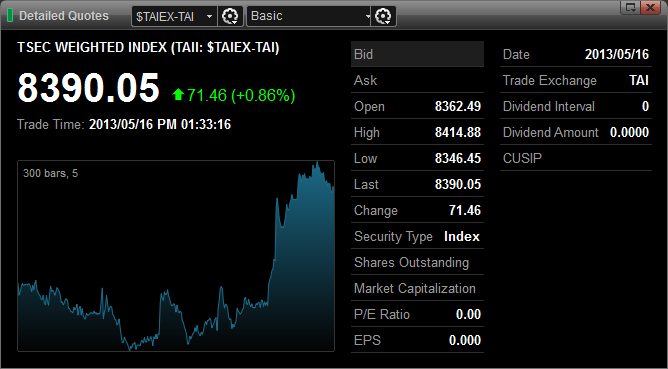
Task: Select the Ask row
Action: pyautogui.click(x=417, y=80)
